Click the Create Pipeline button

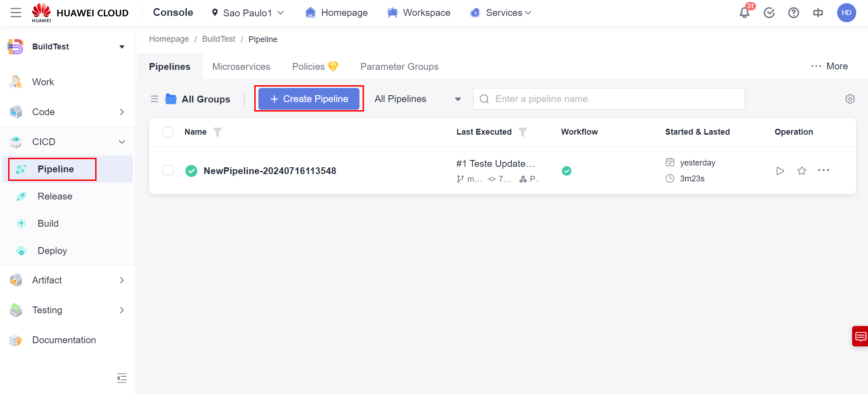(309, 99)
